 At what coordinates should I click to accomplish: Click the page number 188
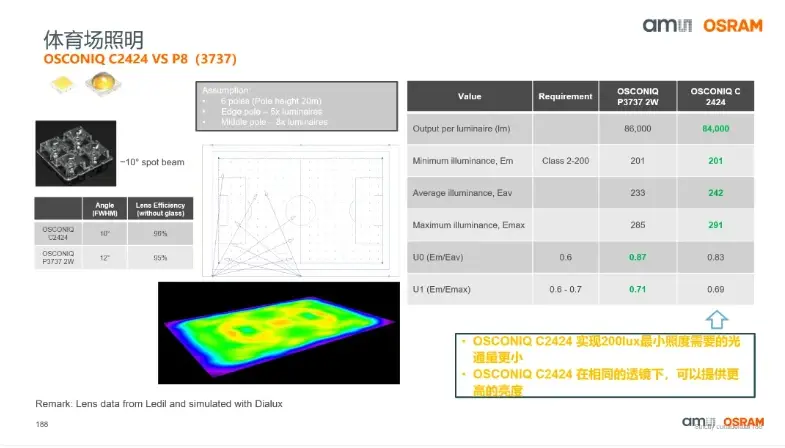pos(42,424)
